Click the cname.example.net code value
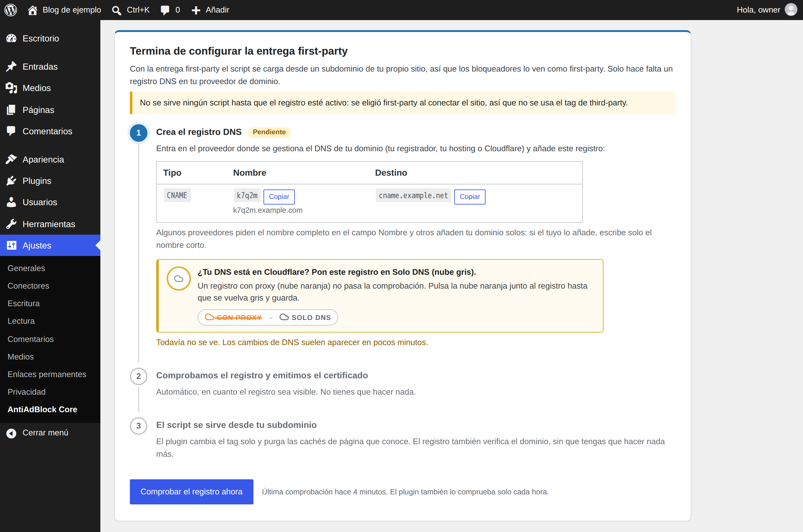The image size is (803, 532). click(413, 195)
